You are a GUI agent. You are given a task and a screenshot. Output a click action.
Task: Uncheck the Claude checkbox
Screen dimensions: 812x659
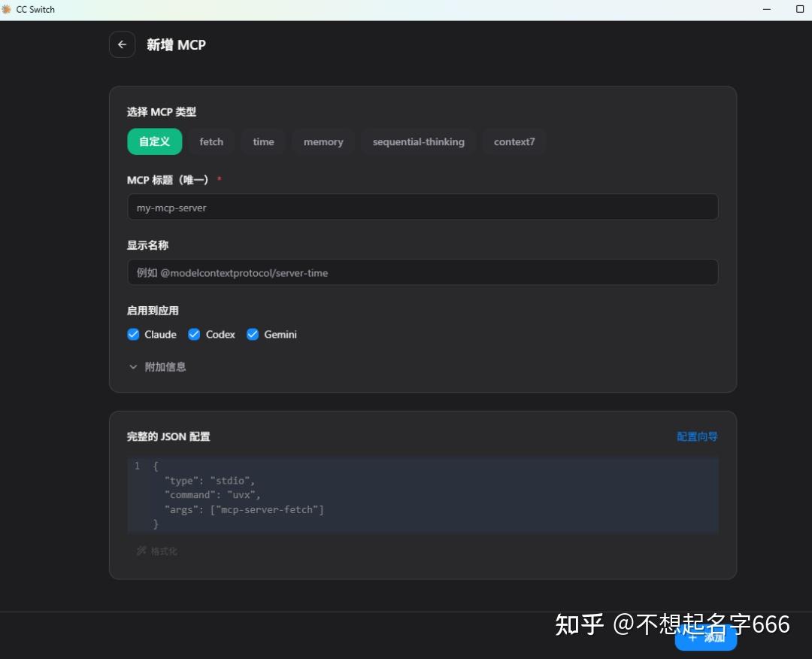(x=133, y=334)
